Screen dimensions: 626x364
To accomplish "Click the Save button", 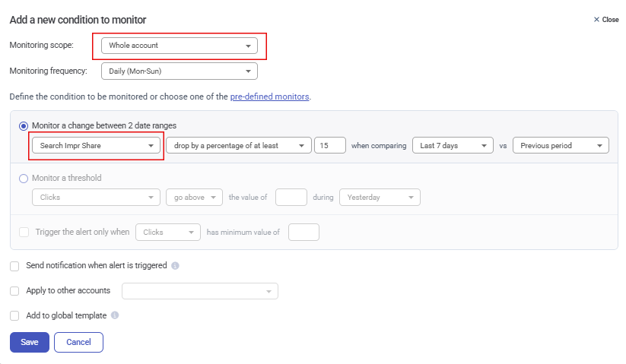I will click(x=30, y=342).
